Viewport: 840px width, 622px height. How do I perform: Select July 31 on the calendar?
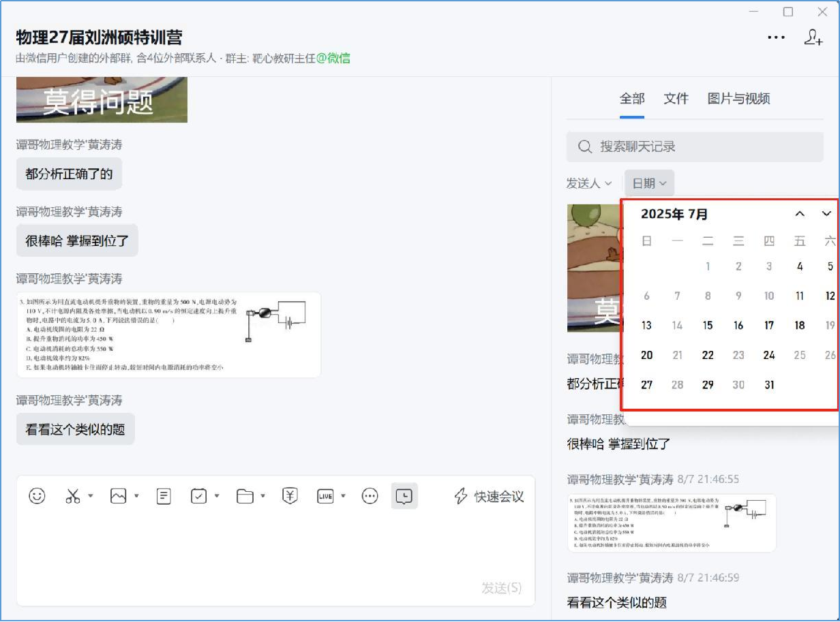[768, 385]
